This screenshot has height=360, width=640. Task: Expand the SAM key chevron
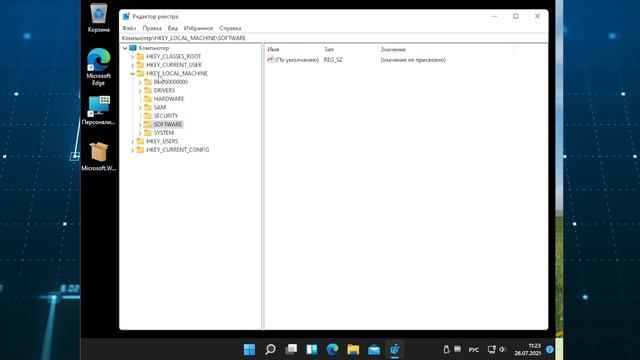[140, 108]
